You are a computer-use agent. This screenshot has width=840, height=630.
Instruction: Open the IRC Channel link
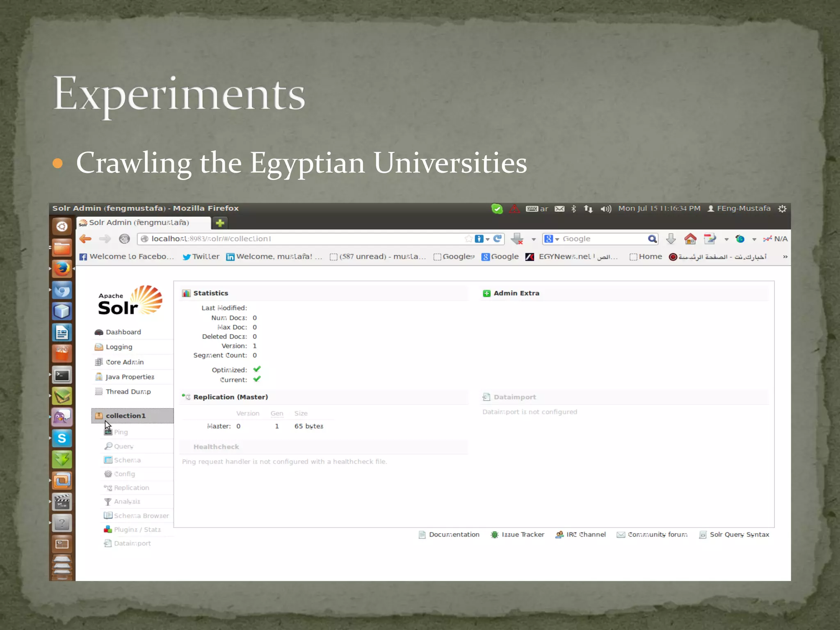point(580,534)
